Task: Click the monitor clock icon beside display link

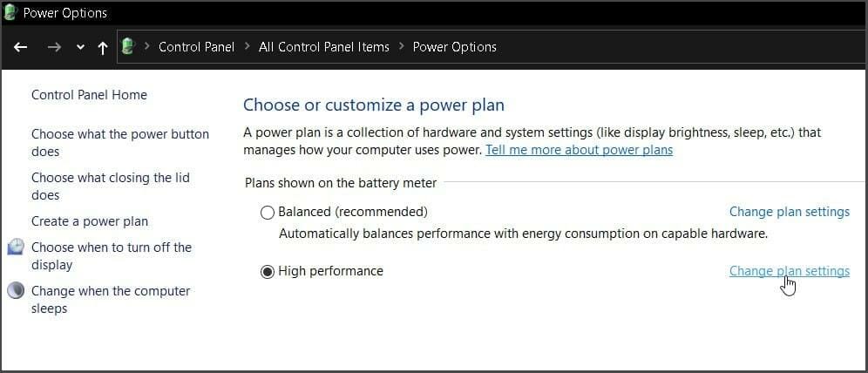Action: (16, 247)
